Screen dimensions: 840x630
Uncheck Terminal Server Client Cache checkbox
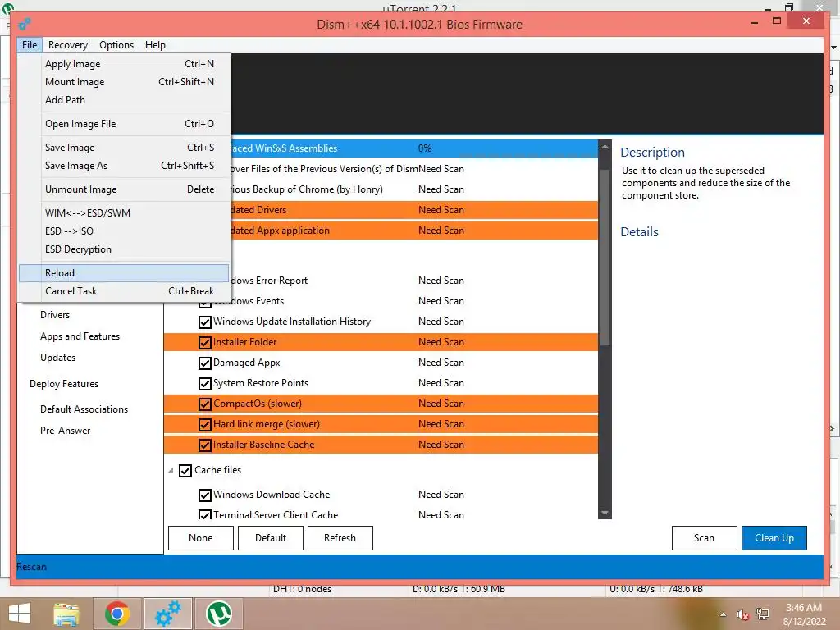coord(204,514)
